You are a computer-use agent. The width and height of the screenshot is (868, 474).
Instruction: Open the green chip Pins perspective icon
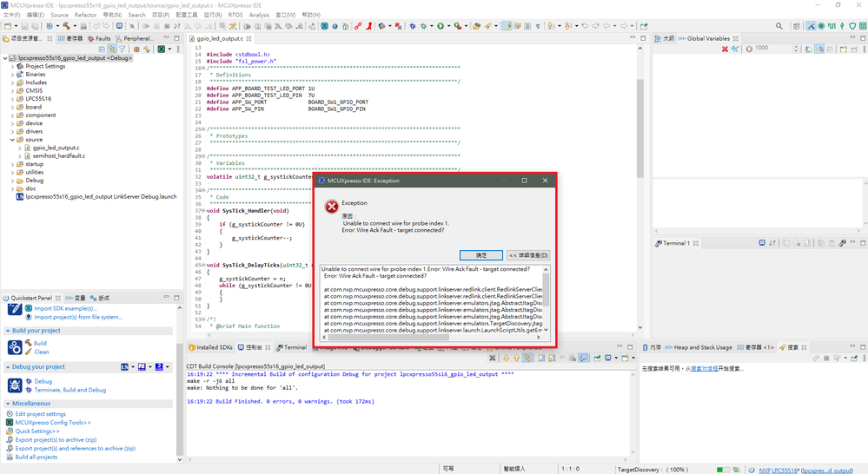[821, 26]
